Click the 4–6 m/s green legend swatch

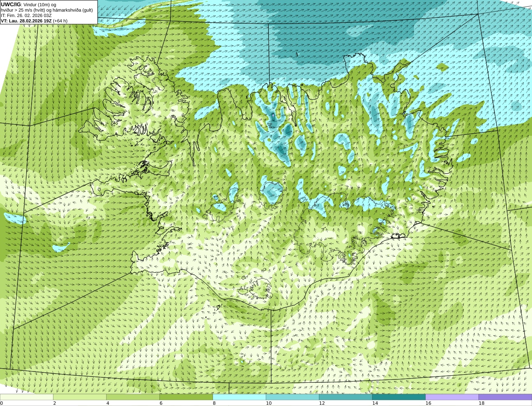133,397
